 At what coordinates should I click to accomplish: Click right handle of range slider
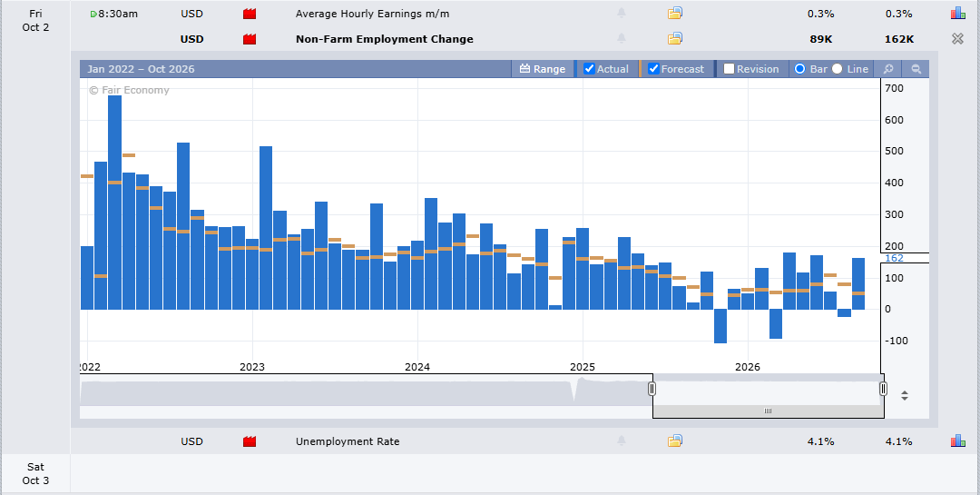tap(883, 389)
